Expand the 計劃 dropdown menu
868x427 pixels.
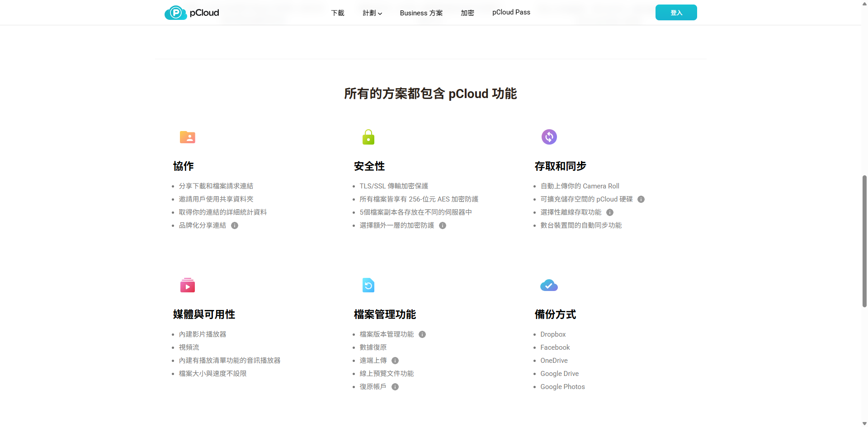[373, 13]
